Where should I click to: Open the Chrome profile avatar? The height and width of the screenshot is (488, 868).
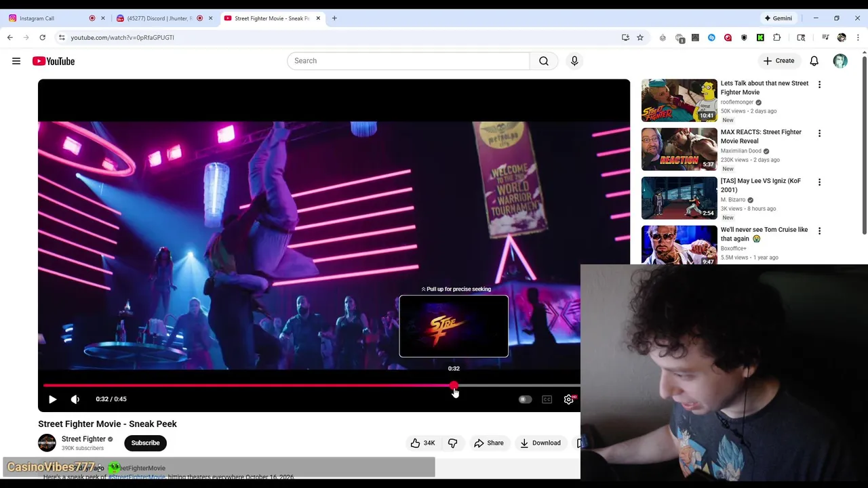point(842,37)
